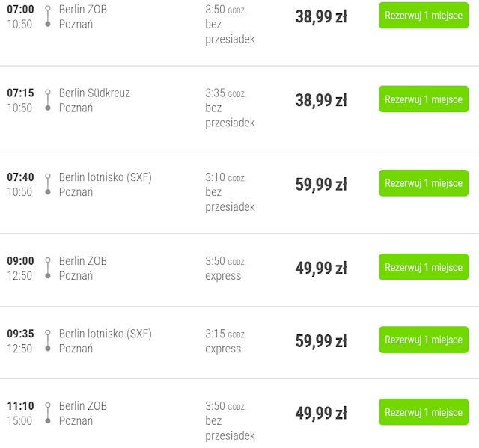Click route icon for 07:15 Südkreuz departure
The image size is (479, 448).
48,100
